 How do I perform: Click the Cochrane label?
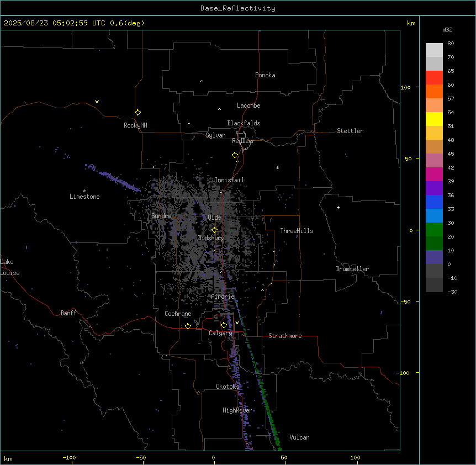click(x=178, y=314)
